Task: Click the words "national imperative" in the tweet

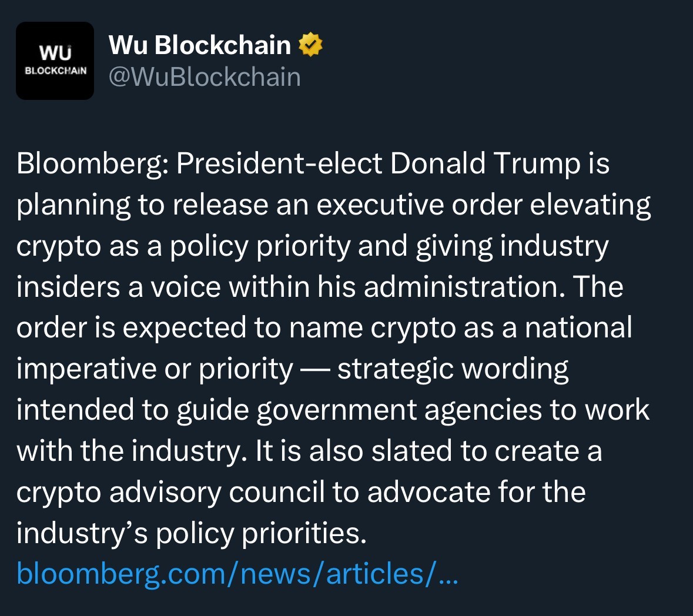Action: tap(578, 328)
